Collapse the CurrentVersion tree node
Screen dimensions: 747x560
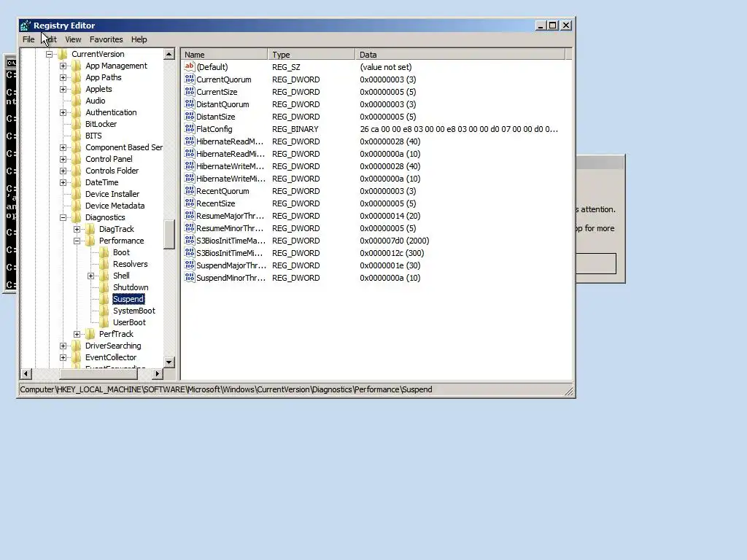coord(49,54)
